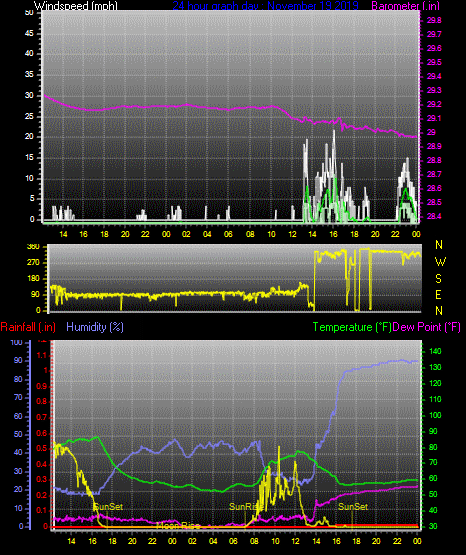
Task: Click the 29.5 barometer axis value
Action: [434, 62]
